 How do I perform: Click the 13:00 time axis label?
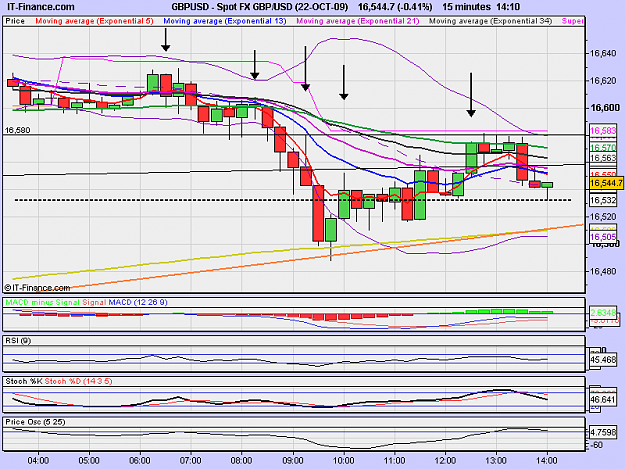coord(496,461)
